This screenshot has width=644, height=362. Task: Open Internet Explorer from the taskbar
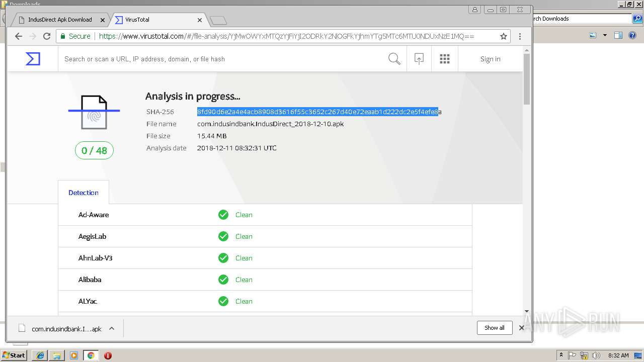(40, 355)
